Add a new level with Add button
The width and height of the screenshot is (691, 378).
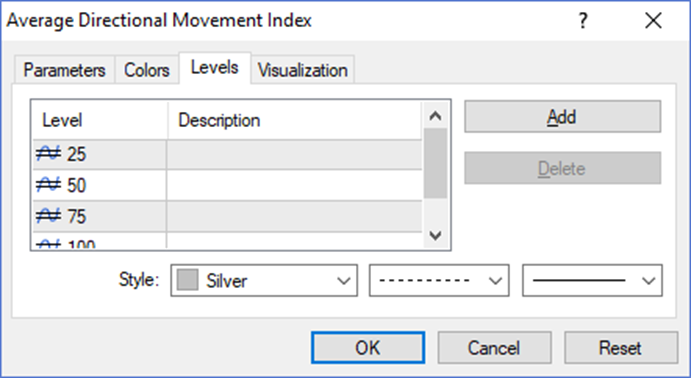[x=562, y=117]
